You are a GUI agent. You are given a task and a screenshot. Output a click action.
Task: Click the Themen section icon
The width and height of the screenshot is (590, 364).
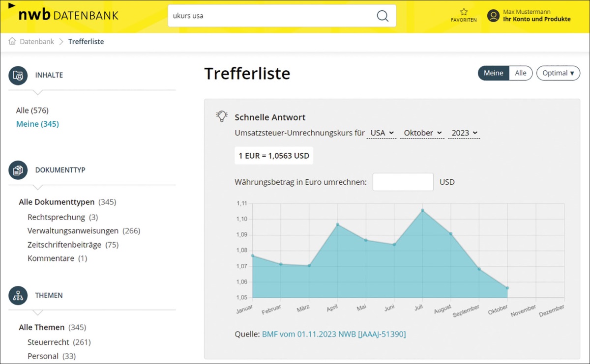(x=18, y=296)
